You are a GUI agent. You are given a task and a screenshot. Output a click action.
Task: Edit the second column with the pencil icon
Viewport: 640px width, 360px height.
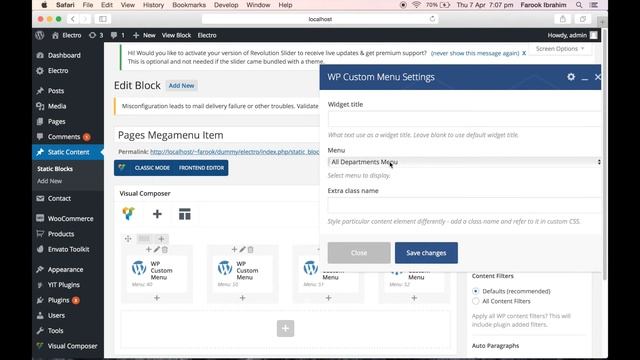coord(242,249)
